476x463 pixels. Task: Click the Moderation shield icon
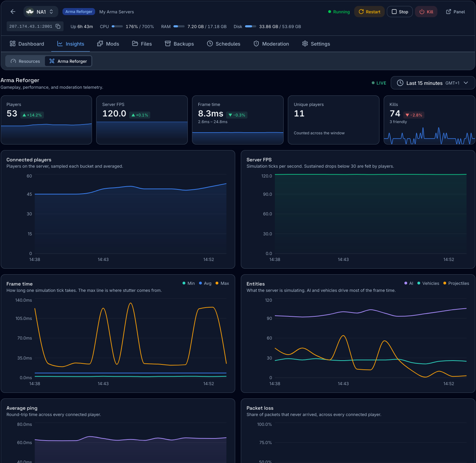(256, 43)
